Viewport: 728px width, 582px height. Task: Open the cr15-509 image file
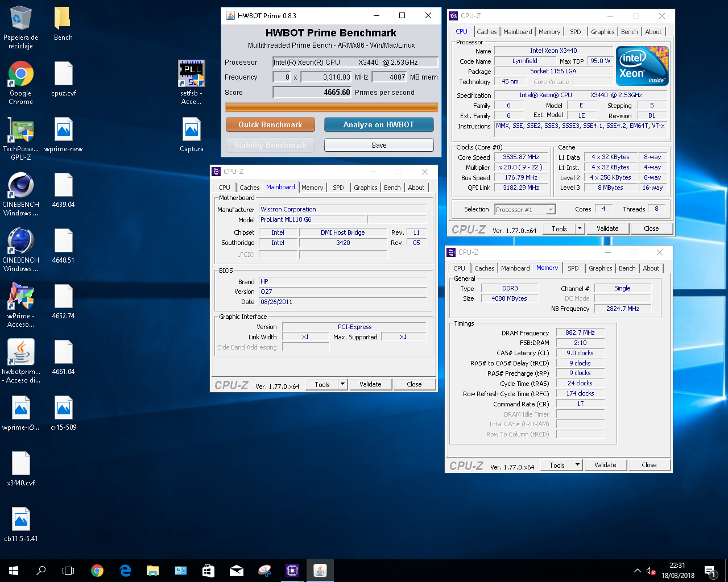pyautogui.click(x=63, y=413)
